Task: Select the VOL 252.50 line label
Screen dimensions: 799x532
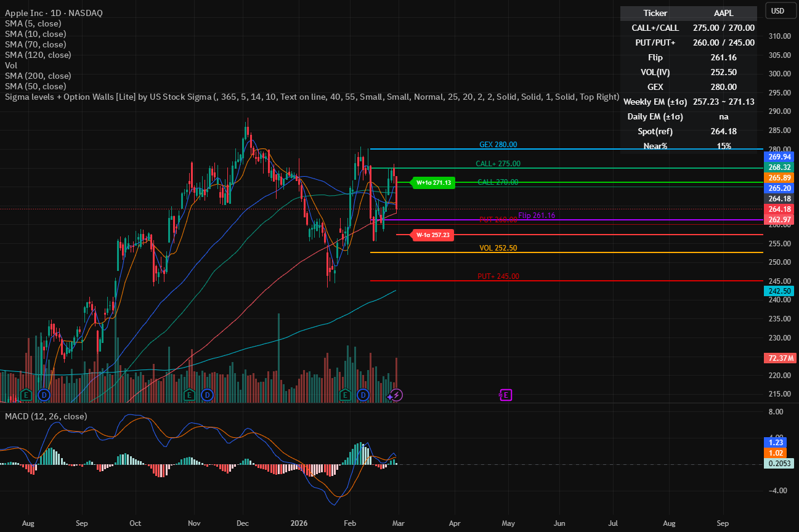Action: (x=498, y=248)
